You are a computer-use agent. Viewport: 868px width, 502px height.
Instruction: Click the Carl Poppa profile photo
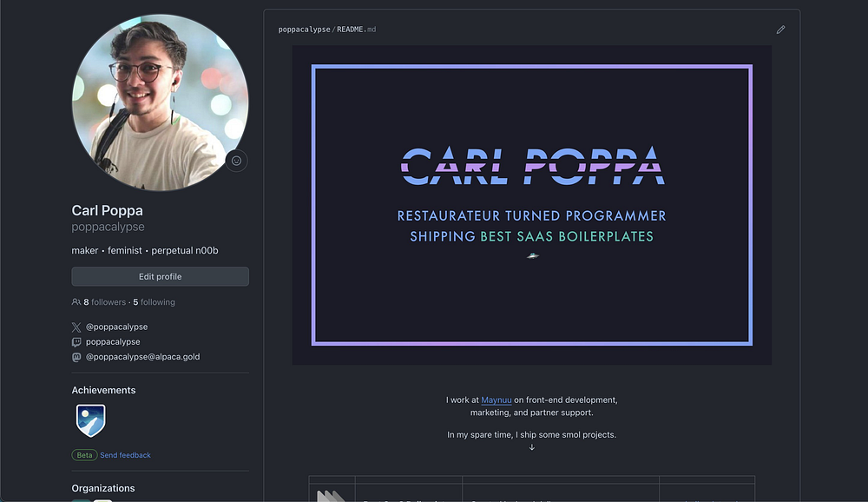[x=160, y=102]
